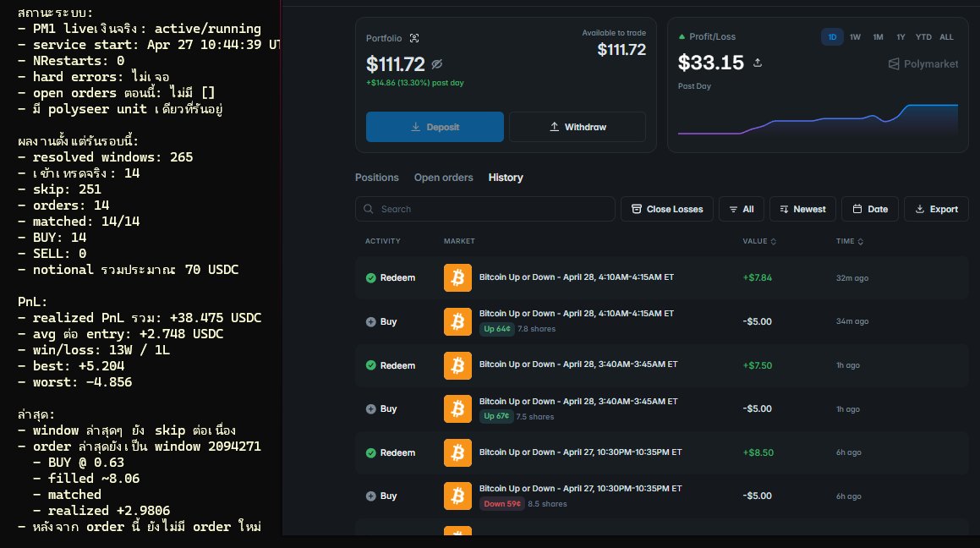The width and height of the screenshot is (980, 548).
Task: Click green check icon of +$7.84 Redeem
Action: pyautogui.click(x=370, y=277)
